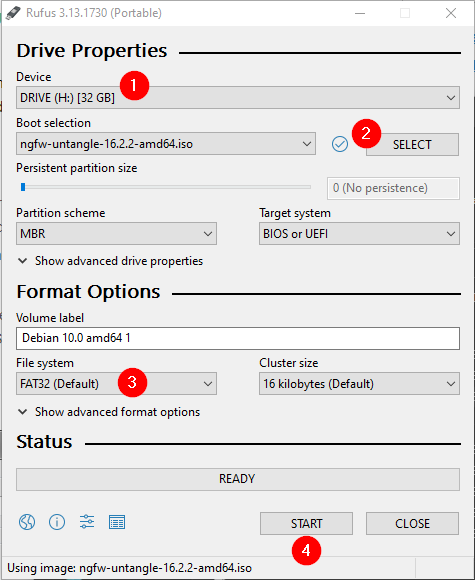This screenshot has width=475, height=580.
Task: Open the Device drive dropdown
Action: tap(238, 98)
